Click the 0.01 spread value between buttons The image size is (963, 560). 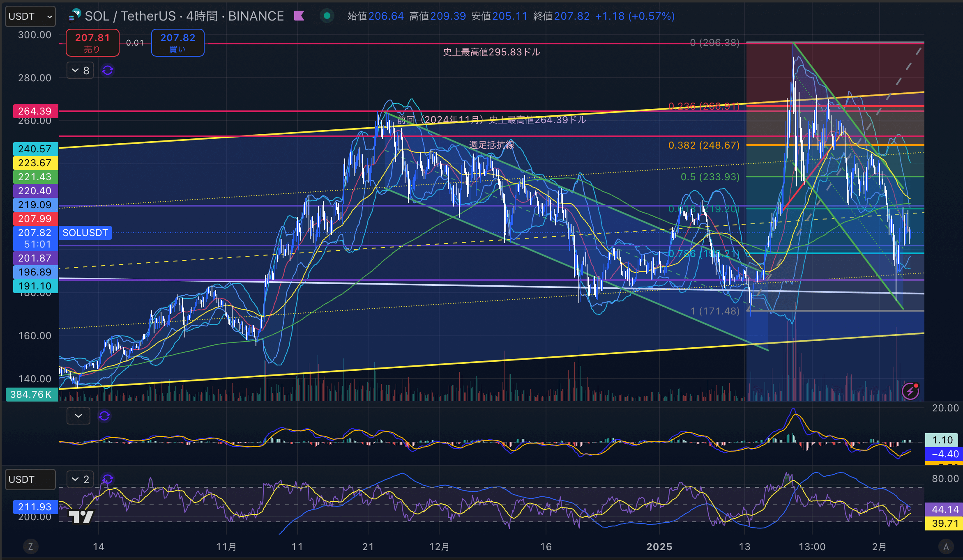[x=135, y=43]
